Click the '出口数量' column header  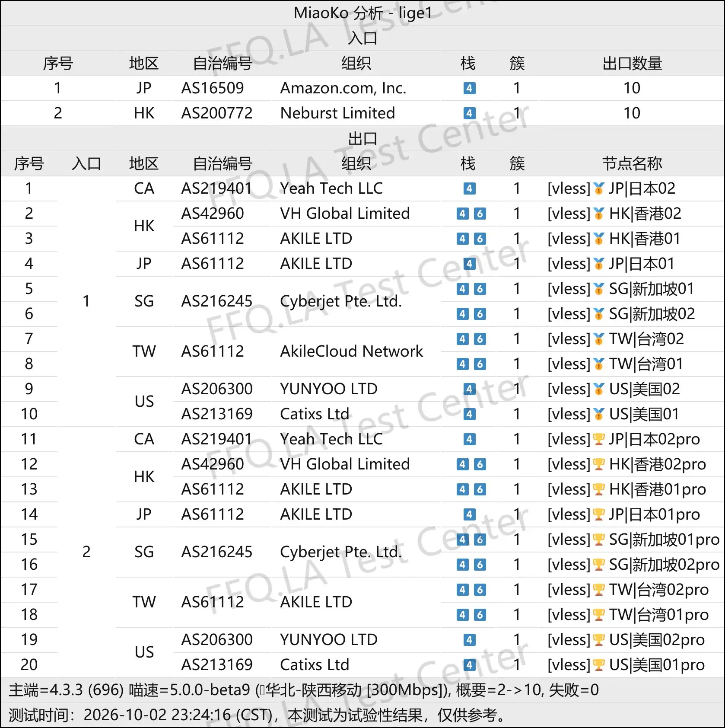coord(632,64)
